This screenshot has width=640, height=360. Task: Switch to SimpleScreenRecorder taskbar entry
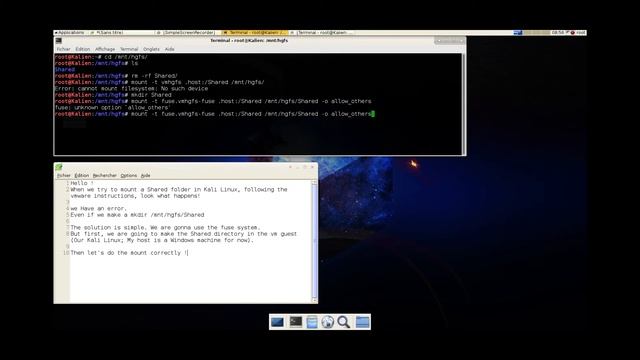pyautogui.click(x=188, y=33)
